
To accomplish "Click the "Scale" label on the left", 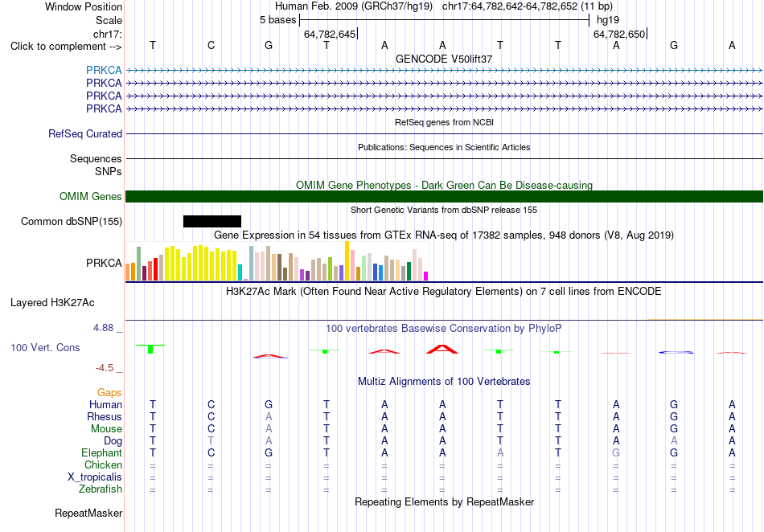I will [x=109, y=20].
